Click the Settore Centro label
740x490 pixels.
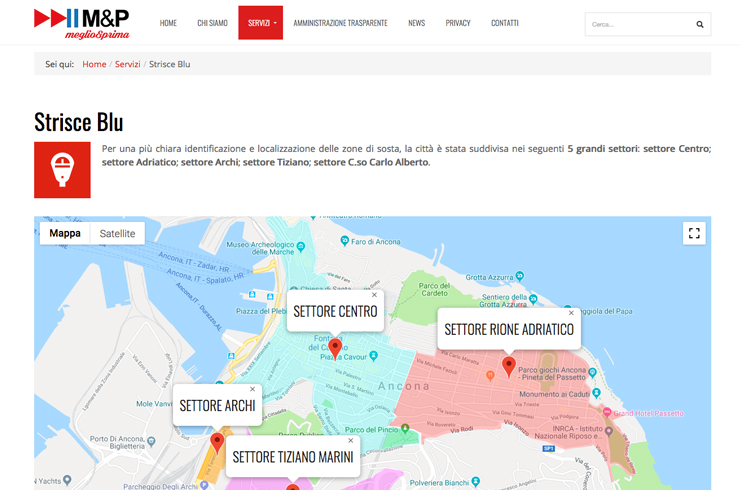click(x=335, y=312)
